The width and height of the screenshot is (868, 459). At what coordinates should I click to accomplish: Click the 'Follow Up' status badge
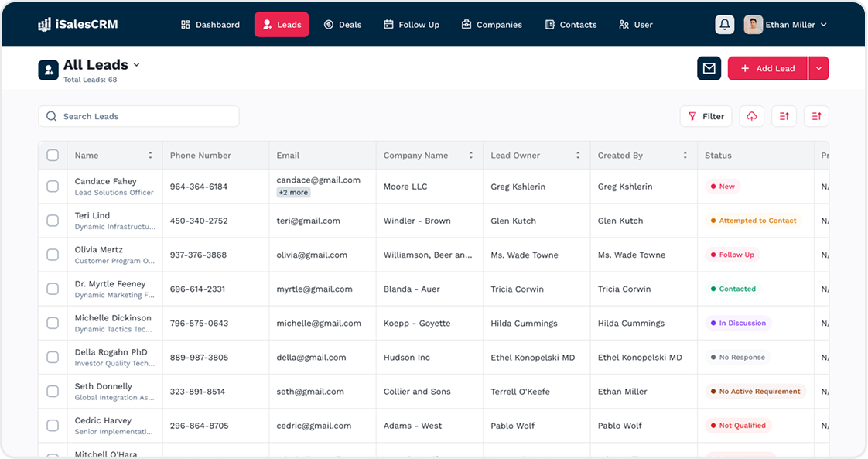(733, 255)
